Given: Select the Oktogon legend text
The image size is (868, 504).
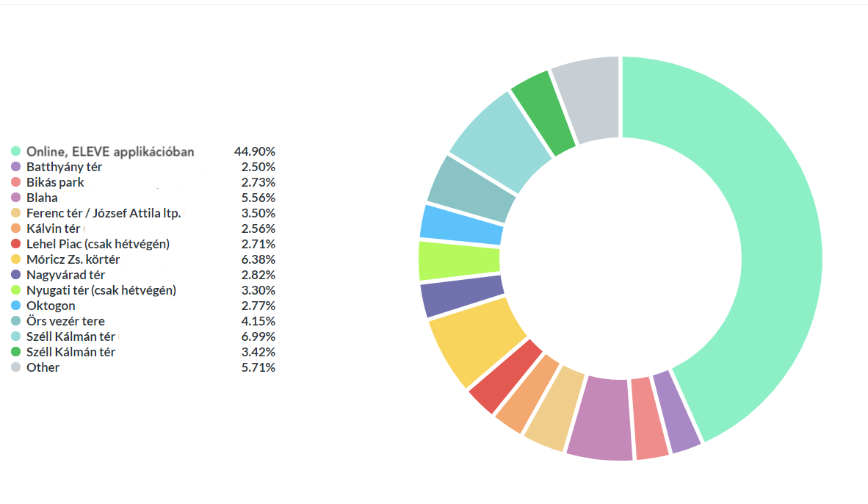Looking at the screenshot, I should pos(51,306).
